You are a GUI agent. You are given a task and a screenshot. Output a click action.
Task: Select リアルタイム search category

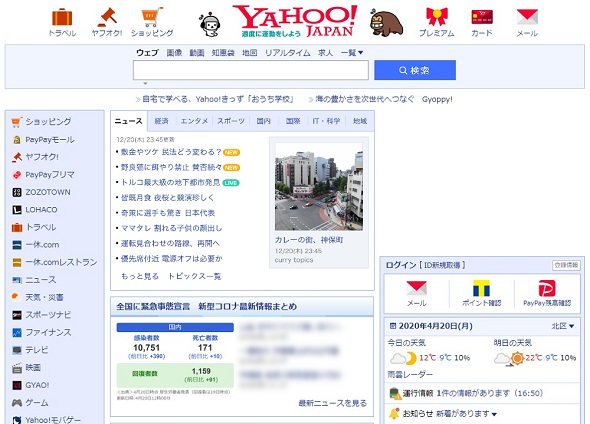pos(287,53)
